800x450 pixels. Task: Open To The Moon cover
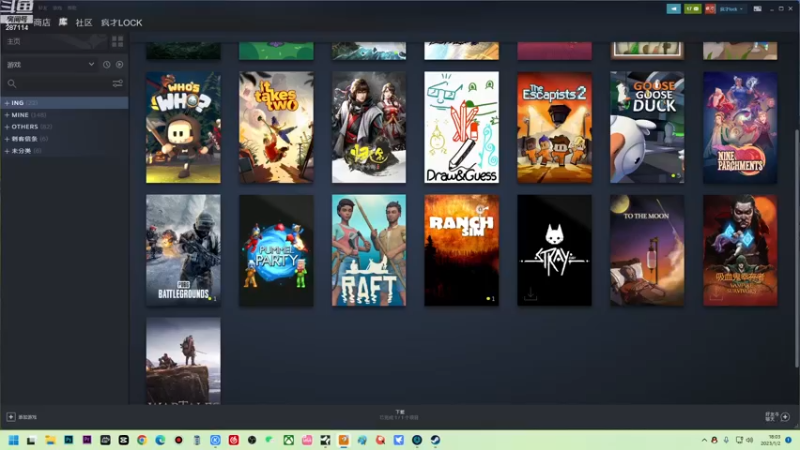click(647, 250)
